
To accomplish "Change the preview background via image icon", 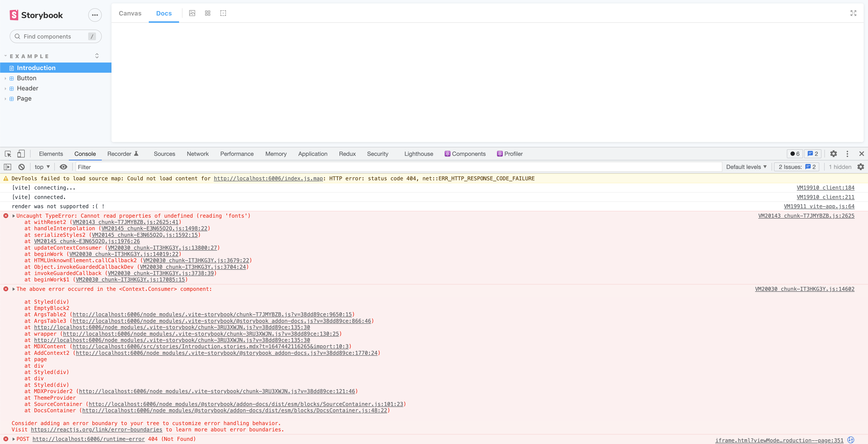I will tap(192, 13).
